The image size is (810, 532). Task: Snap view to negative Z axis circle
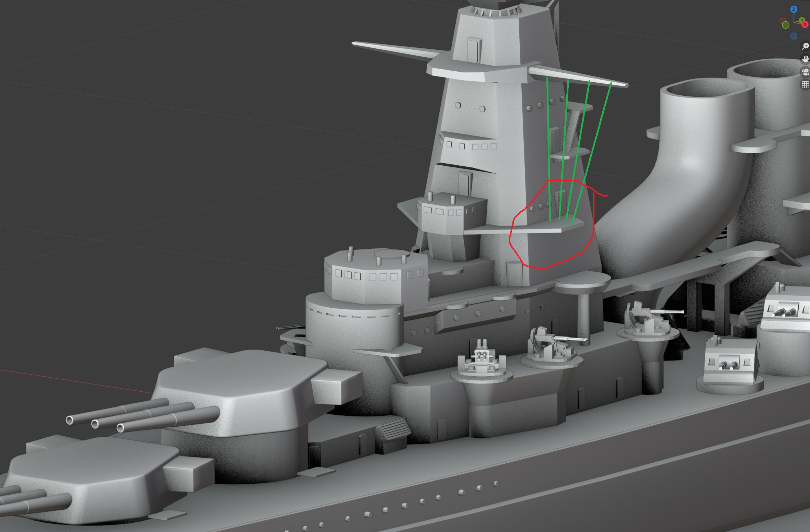[794, 36]
